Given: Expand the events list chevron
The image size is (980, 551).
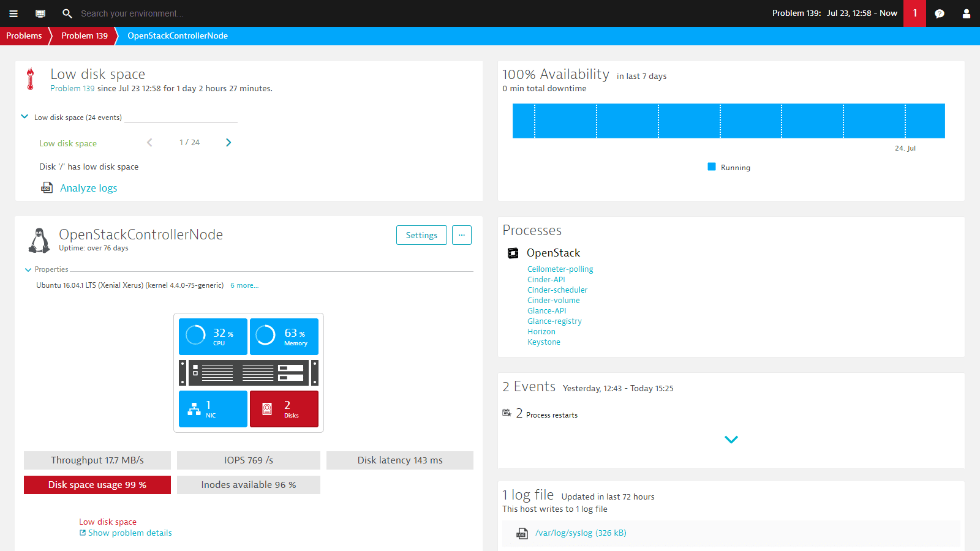Looking at the screenshot, I should coord(731,440).
